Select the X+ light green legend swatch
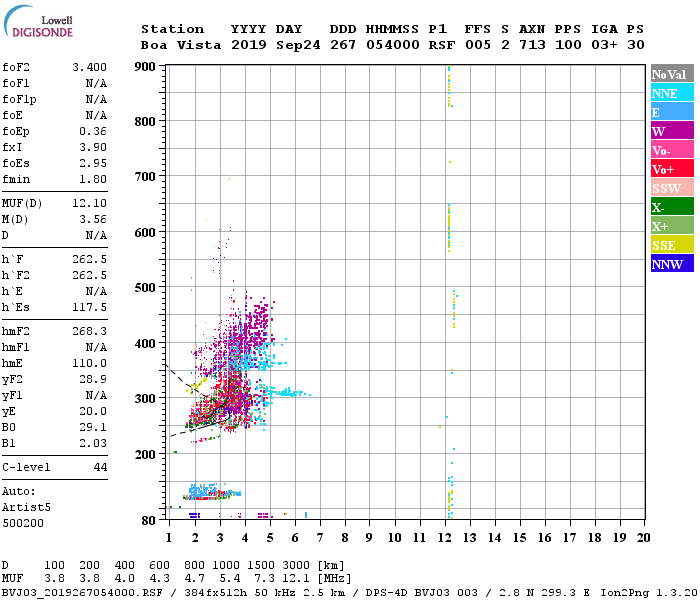 [x=672, y=226]
